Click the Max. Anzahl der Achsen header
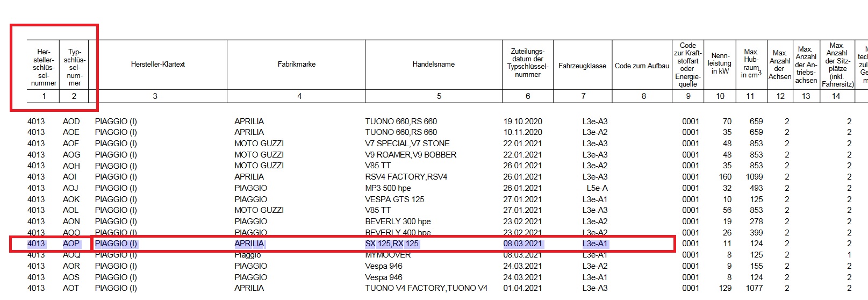The height and width of the screenshot is (300, 868). (780, 65)
